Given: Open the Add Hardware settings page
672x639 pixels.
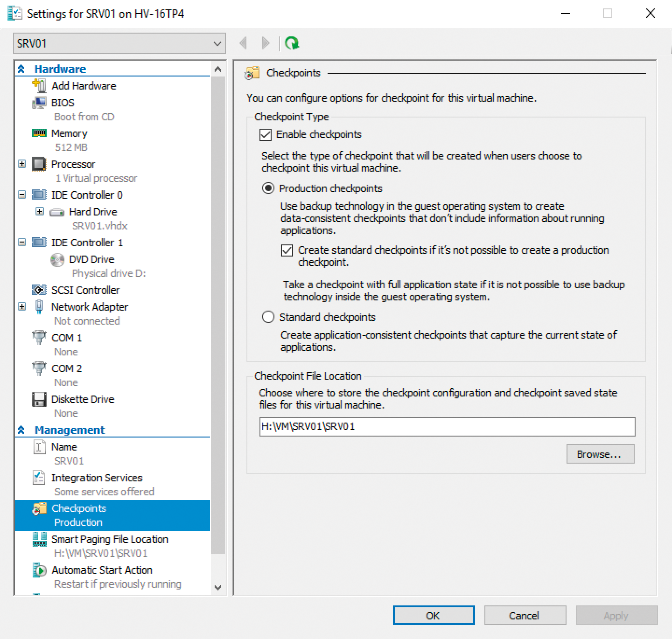Looking at the screenshot, I should point(84,85).
